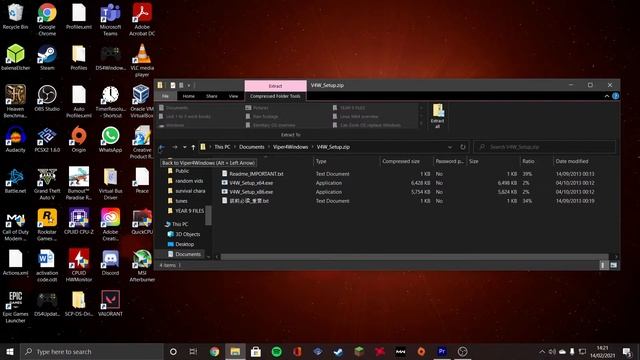
Task: Open balenaEtcher desktop shortcut
Action: [x=16, y=58]
